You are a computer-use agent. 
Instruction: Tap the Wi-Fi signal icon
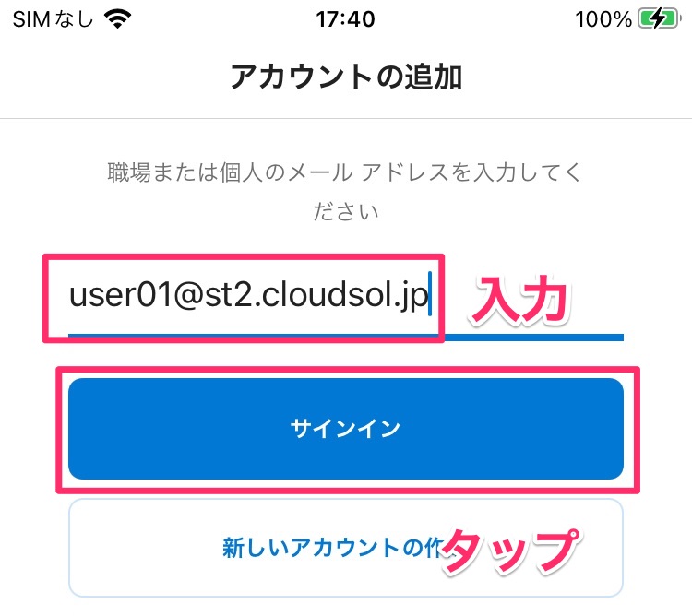tap(117, 19)
